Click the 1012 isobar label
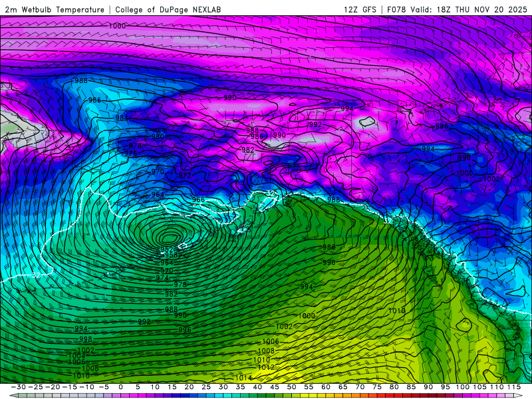This screenshot has width=532, height=399. (x=266, y=368)
